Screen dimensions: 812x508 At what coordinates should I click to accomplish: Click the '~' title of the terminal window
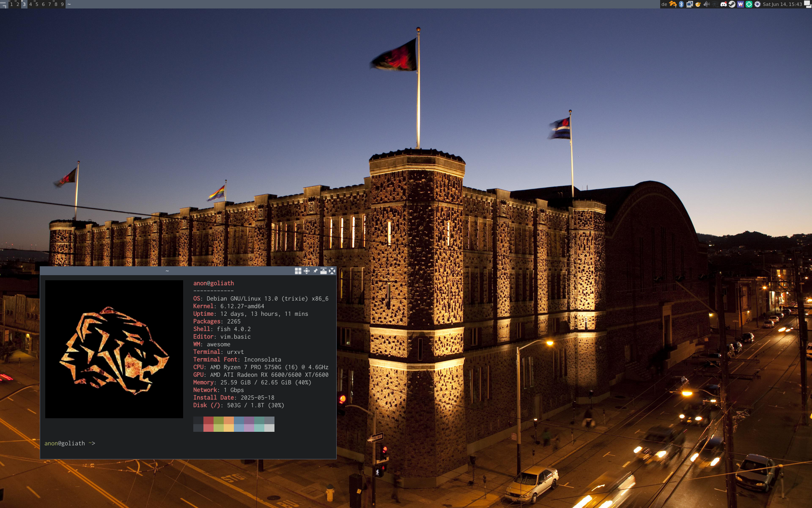(167, 271)
